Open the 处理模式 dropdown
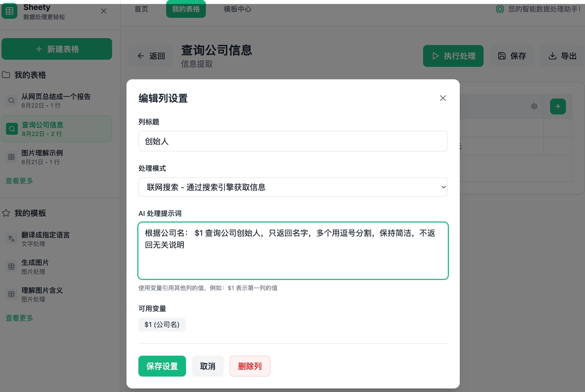The height and width of the screenshot is (392, 585). click(293, 187)
